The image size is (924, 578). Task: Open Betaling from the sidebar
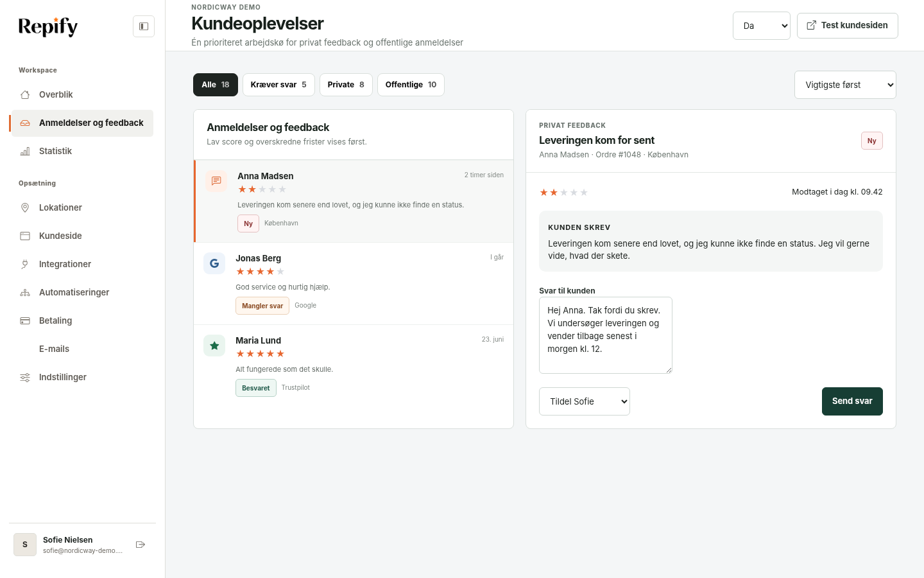click(82, 320)
